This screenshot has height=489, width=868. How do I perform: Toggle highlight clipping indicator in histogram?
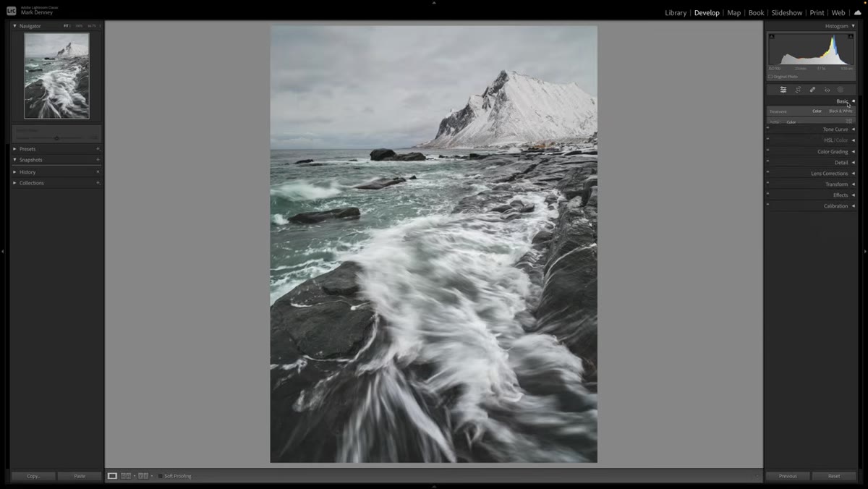[851, 36]
